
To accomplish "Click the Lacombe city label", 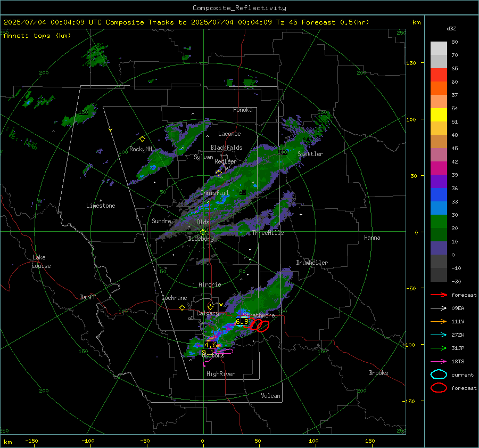I will [x=229, y=134].
